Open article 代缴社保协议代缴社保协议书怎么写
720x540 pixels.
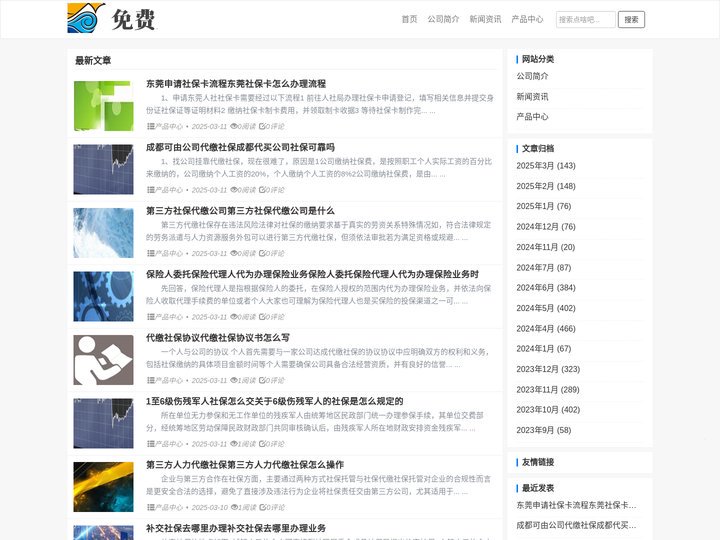(218, 338)
